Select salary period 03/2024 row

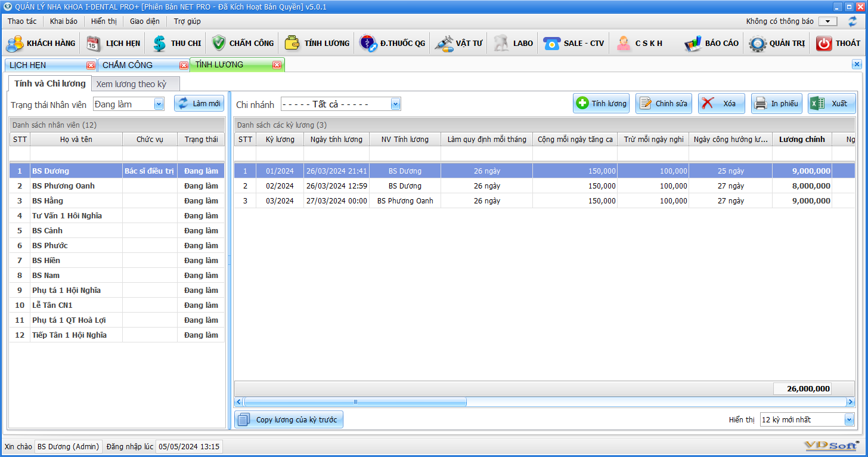pyautogui.click(x=545, y=200)
